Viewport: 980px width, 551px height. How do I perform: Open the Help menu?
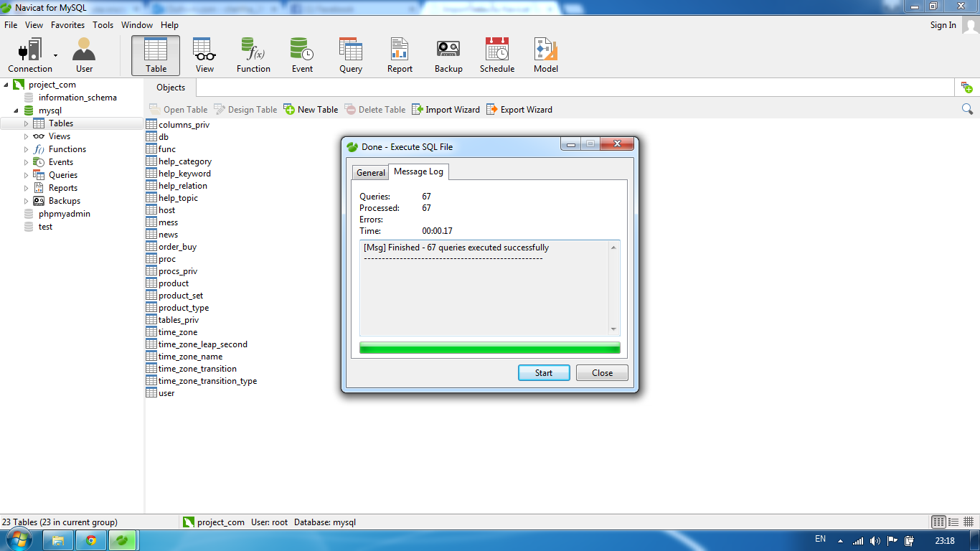click(x=169, y=24)
